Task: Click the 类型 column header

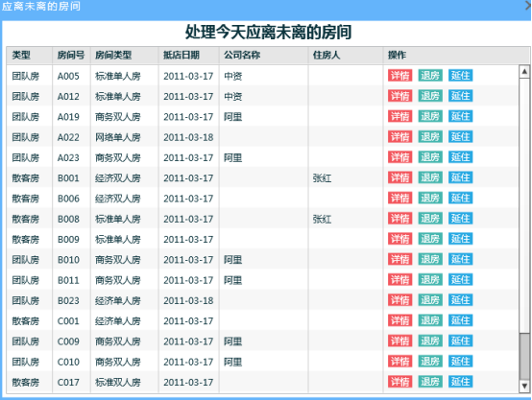Action: click(x=30, y=56)
